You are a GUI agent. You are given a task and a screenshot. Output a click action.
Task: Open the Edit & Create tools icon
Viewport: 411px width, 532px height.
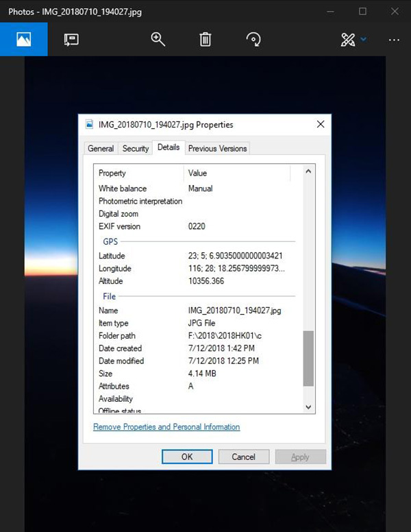coord(348,40)
